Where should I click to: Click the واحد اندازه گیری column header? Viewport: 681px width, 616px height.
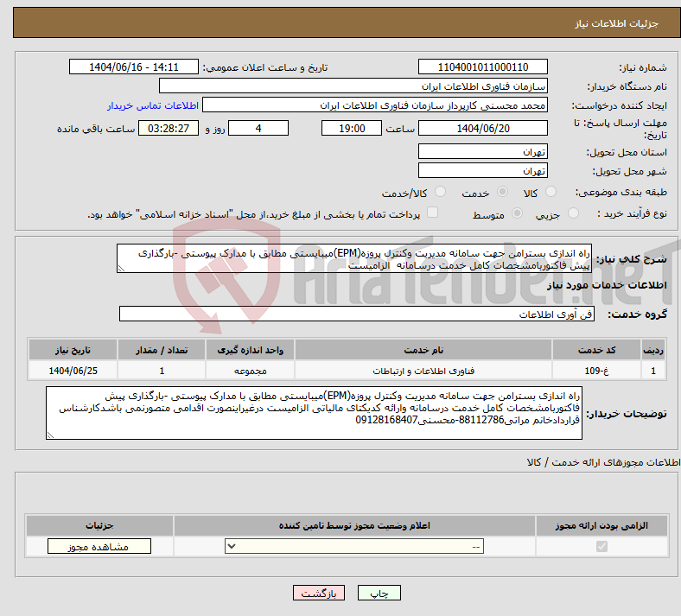click(x=250, y=350)
